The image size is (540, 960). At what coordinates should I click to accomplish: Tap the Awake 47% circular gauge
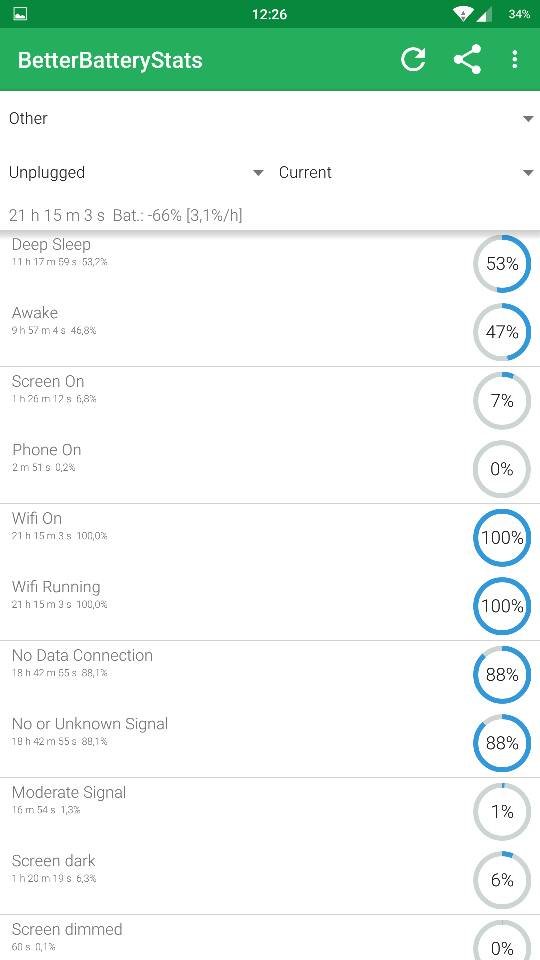tap(502, 332)
